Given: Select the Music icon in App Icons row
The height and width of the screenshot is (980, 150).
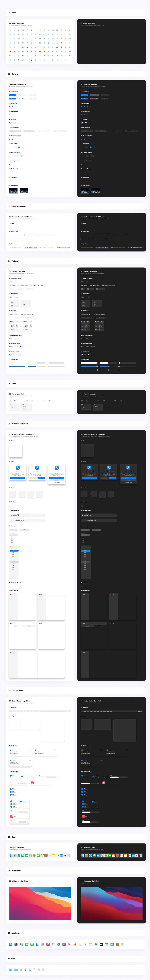Looking at the screenshot, I should 48,944.
